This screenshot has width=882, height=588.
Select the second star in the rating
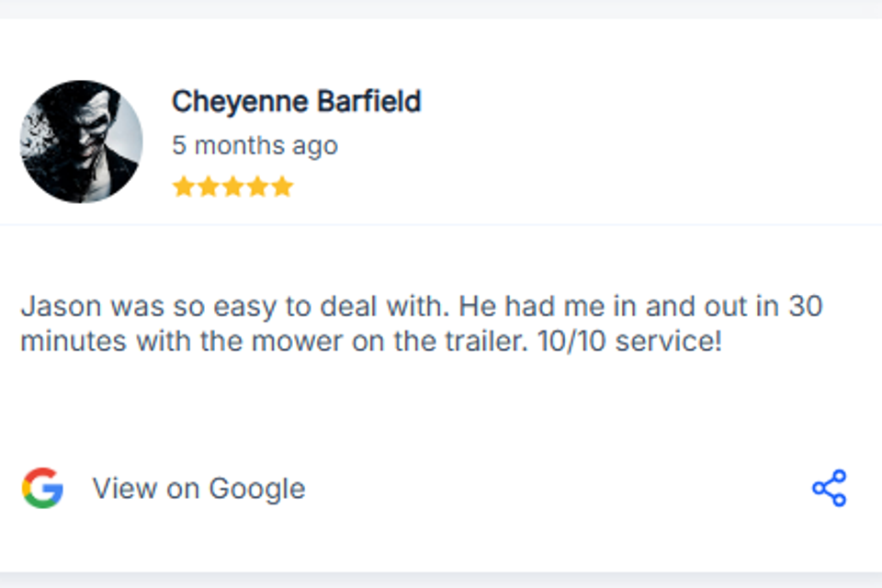207,186
